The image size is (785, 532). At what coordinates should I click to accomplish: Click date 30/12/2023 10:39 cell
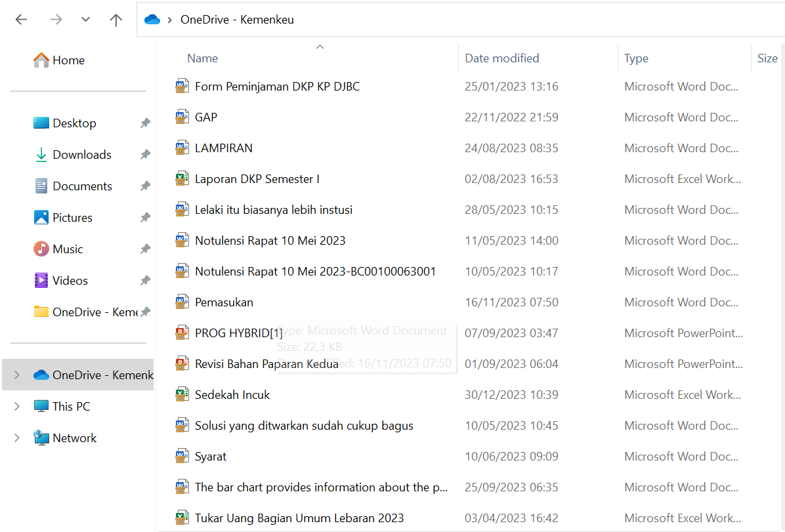pos(511,394)
